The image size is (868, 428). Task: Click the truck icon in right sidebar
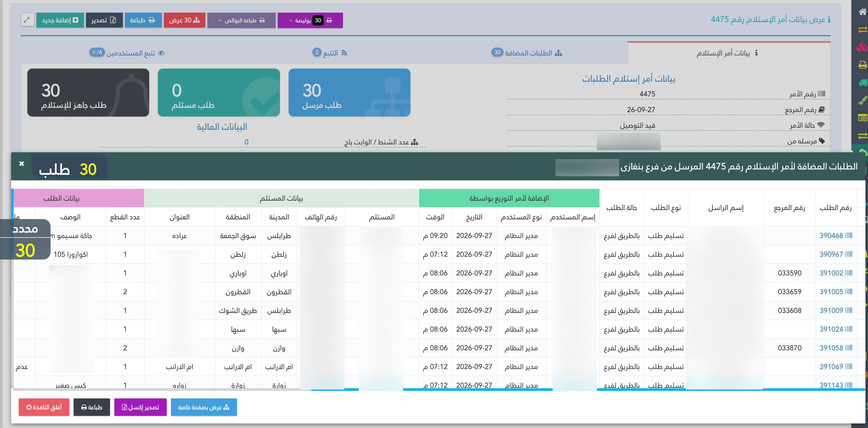click(x=862, y=82)
